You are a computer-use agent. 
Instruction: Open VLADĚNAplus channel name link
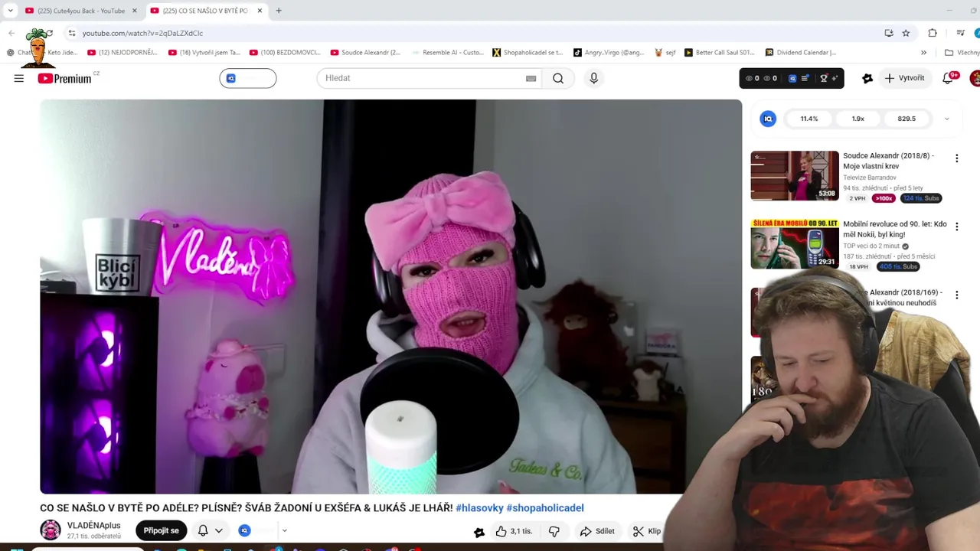94,525
